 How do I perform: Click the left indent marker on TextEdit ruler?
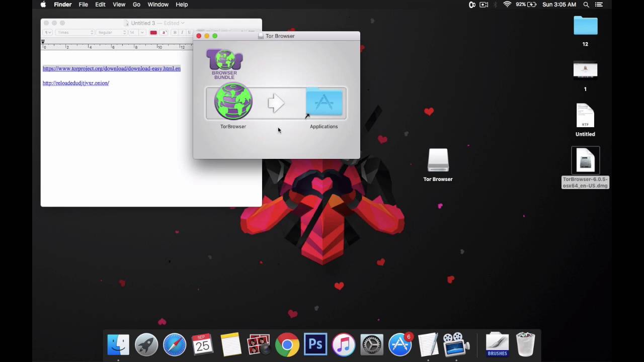coord(43,42)
